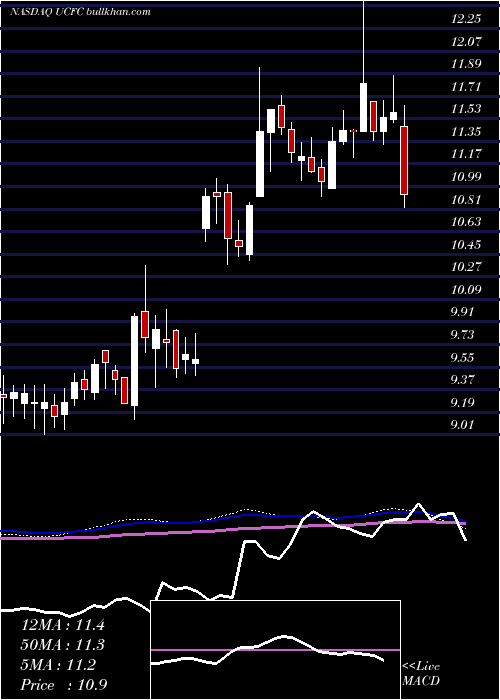
Task: Click the 10.45 price axis label
Action: point(466,244)
